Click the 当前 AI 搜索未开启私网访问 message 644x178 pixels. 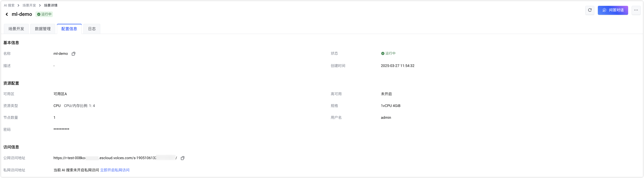tap(76, 170)
